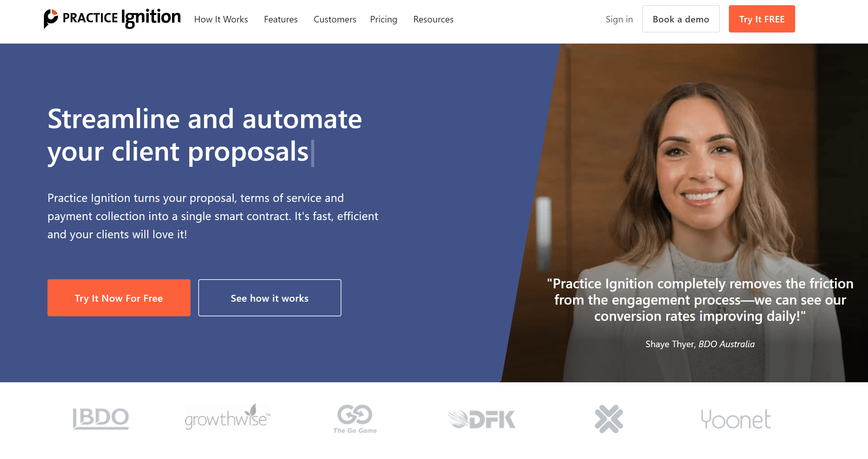Expand the Resources dropdown menu
The height and width of the screenshot is (459, 868).
click(x=433, y=20)
